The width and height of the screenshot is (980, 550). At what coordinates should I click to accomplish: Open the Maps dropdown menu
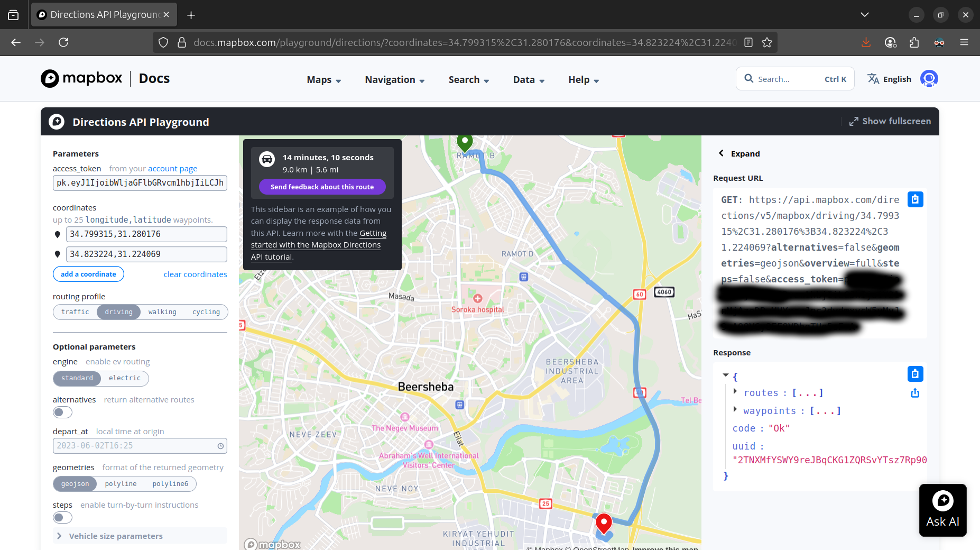(x=323, y=80)
